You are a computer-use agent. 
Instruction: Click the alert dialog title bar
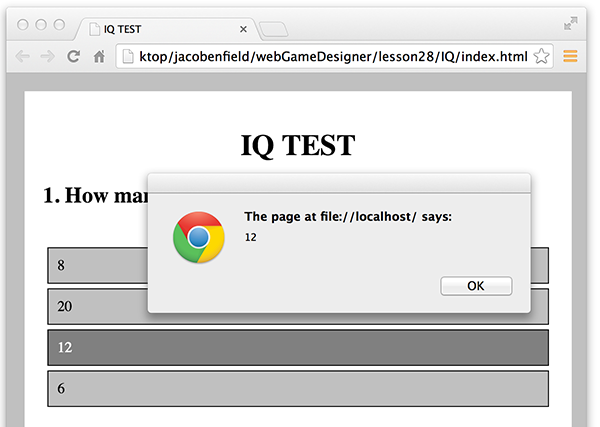338,181
